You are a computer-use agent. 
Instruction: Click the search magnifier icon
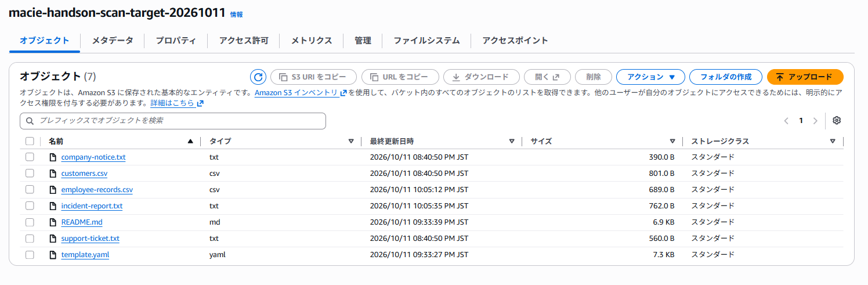click(30, 121)
